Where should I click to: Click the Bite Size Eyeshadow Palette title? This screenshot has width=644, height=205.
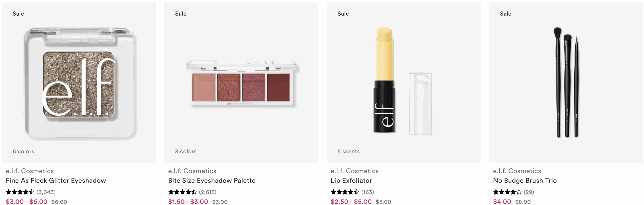pos(212,180)
